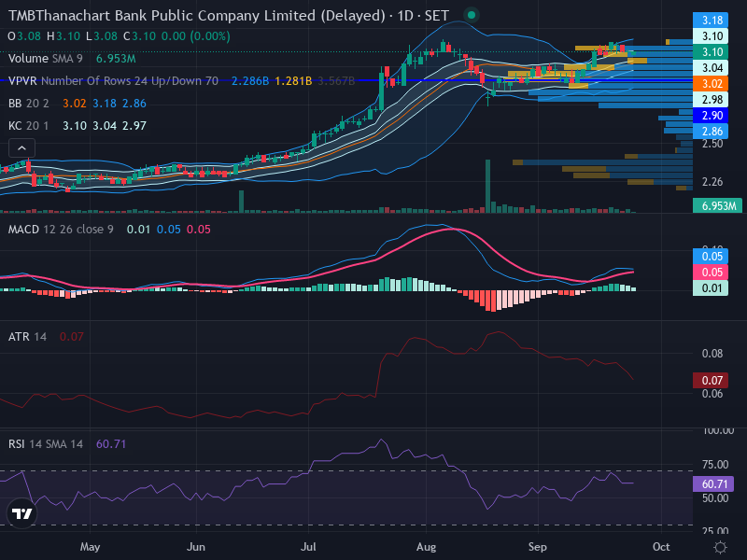The width and height of the screenshot is (747, 560).
Task: Click the Jun label on time axis
Action: [x=196, y=547]
